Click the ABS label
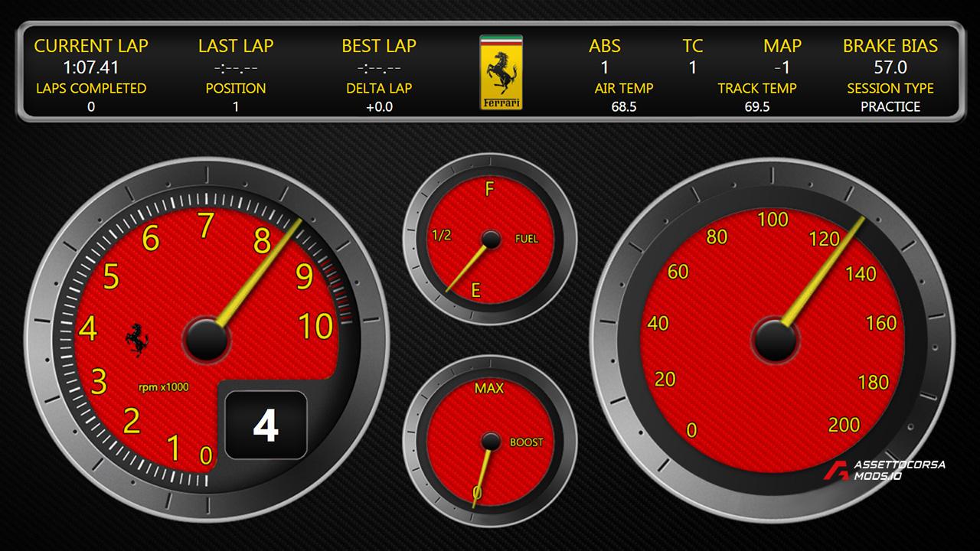Screen dimensions: 980x551 click(605, 46)
